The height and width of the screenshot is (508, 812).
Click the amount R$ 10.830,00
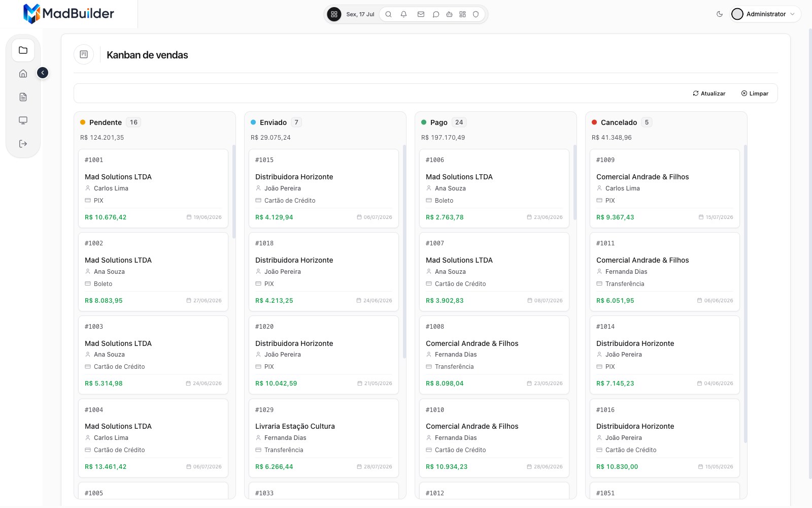tap(617, 467)
